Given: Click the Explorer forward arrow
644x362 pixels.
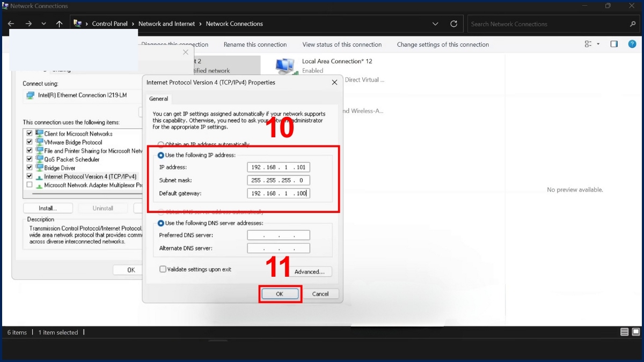Looking at the screenshot, I should click(x=28, y=24).
